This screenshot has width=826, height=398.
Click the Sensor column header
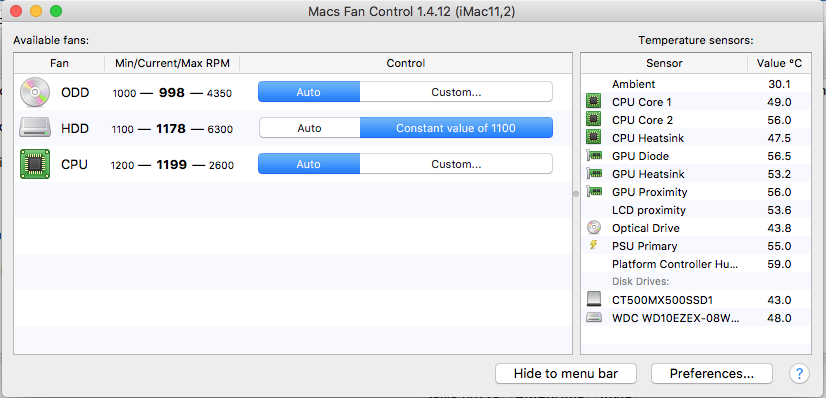664,63
